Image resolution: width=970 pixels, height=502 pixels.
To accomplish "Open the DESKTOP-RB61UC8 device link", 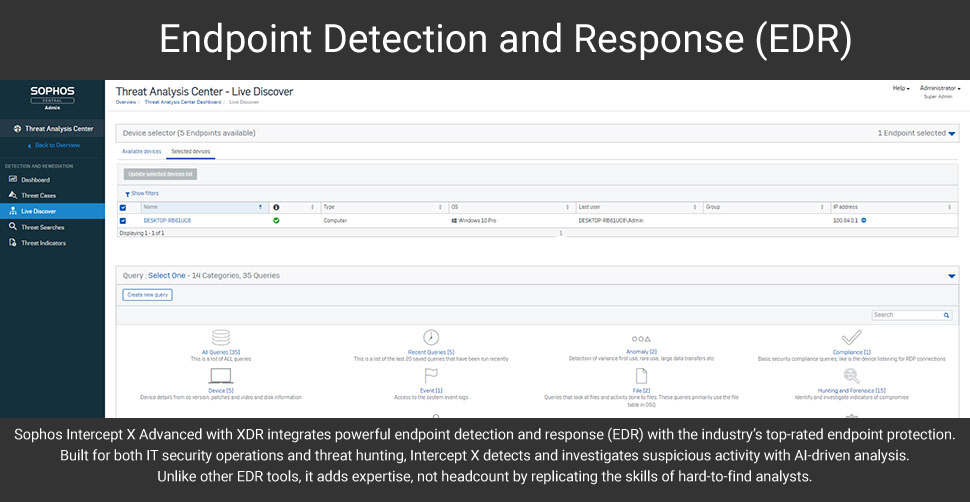I will pos(167,220).
